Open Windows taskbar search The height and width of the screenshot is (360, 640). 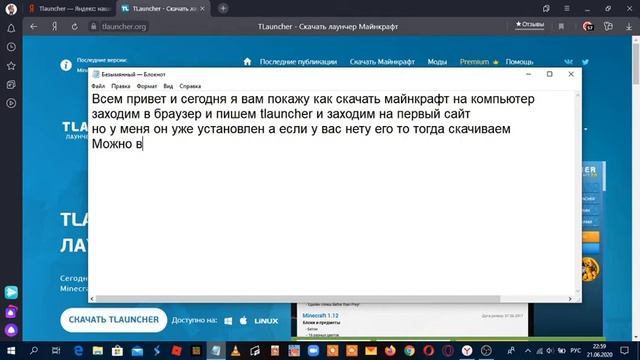point(34,351)
